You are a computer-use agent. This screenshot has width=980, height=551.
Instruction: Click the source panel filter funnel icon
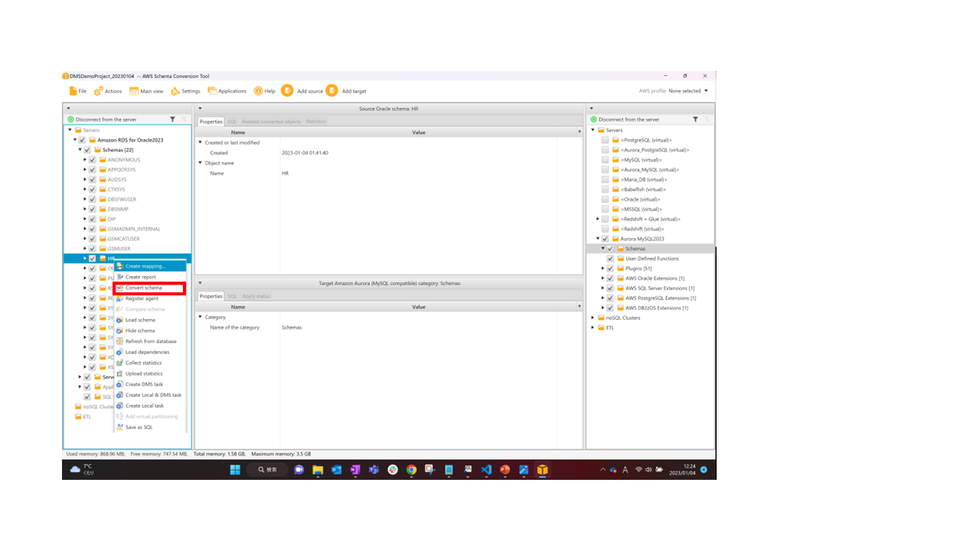coord(172,119)
